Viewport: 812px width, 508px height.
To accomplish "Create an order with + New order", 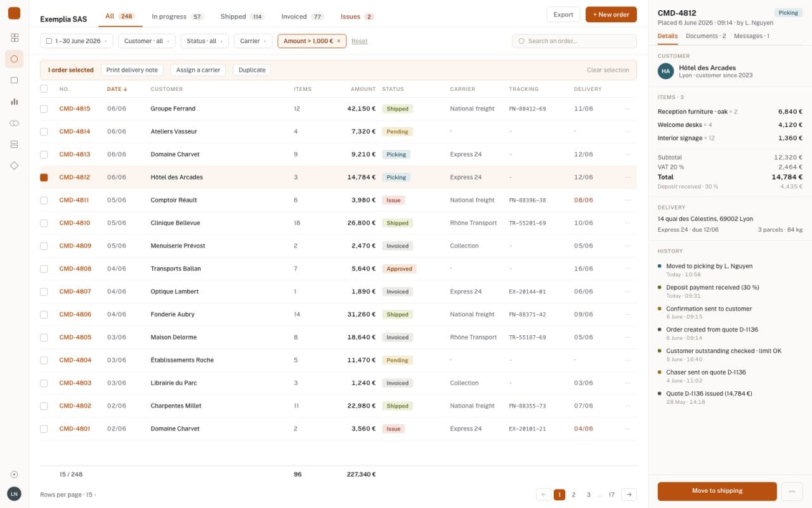I will click(611, 15).
